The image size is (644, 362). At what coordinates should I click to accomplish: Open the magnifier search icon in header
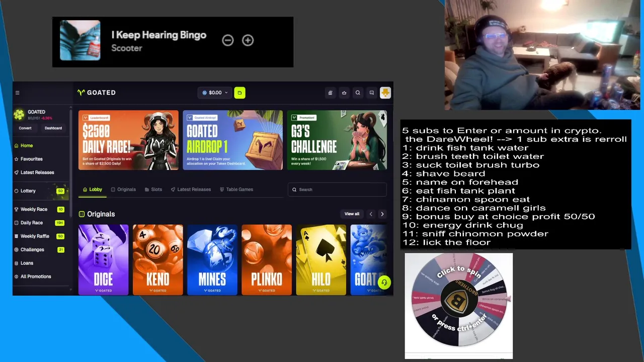358,93
